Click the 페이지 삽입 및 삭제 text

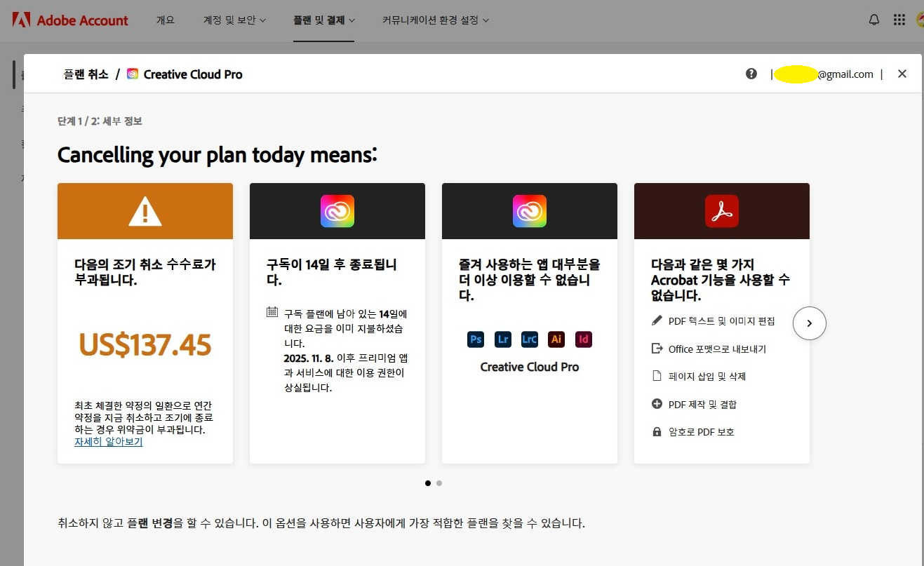tap(707, 377)
